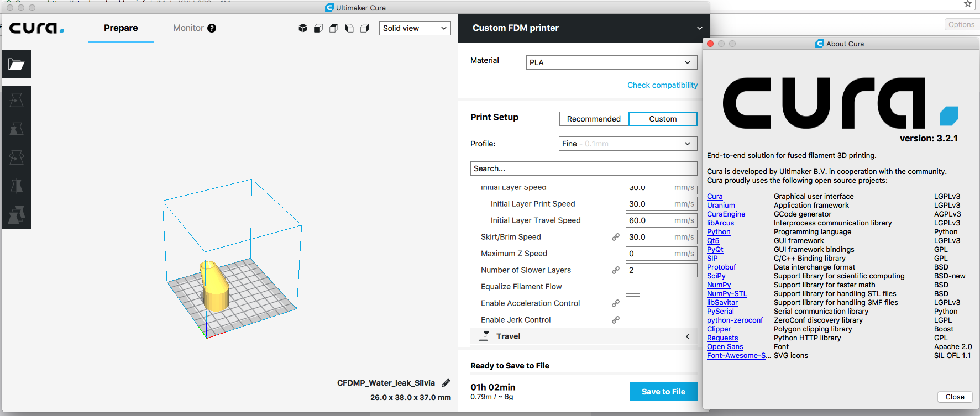Click the link icon for Skirt/Brim Speed
Image resolution: width=980 pixels, height=416 pixels.
click(x=615, y=237)
